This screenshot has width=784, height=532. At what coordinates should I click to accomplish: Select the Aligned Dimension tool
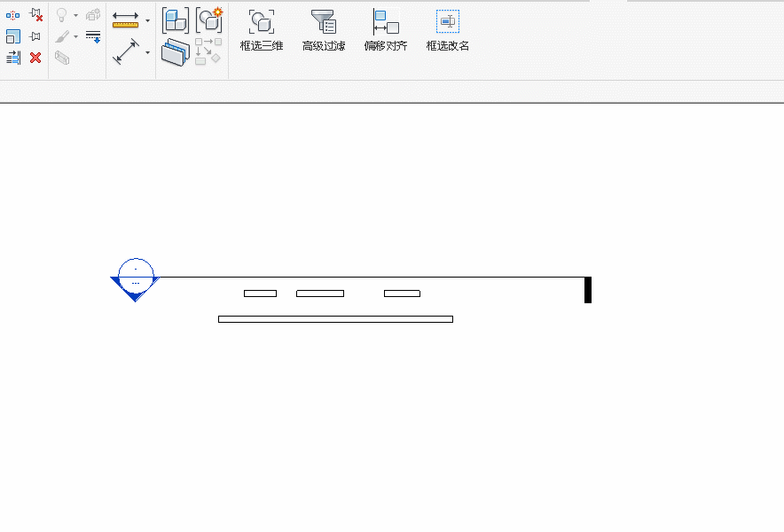[x=126, y=51]
